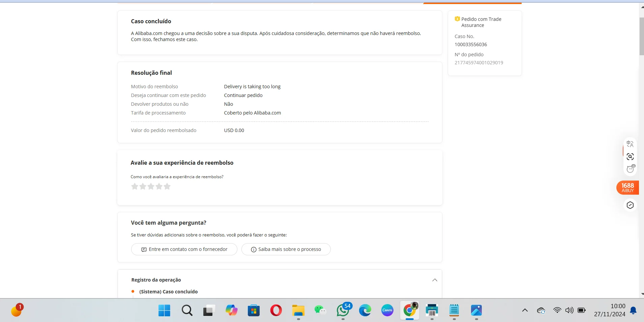Open the AI assistant robot icon
This screenshot has height=322, width=644.
[630, 169]
